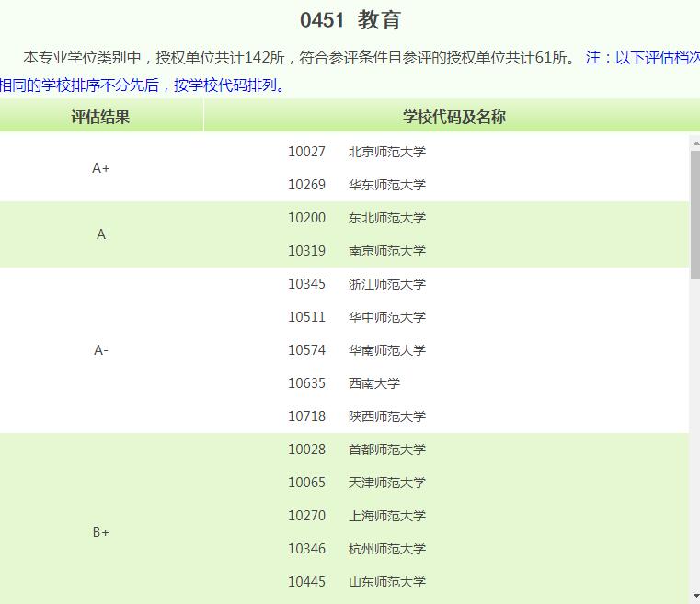Click the B+ rating cell
This screenshot has width=700, height=604.
pos(101,532)
